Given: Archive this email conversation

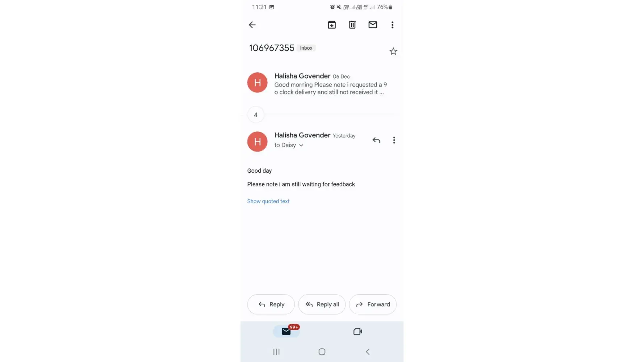Looking at the screenshot, I should [x=332, y=25].
